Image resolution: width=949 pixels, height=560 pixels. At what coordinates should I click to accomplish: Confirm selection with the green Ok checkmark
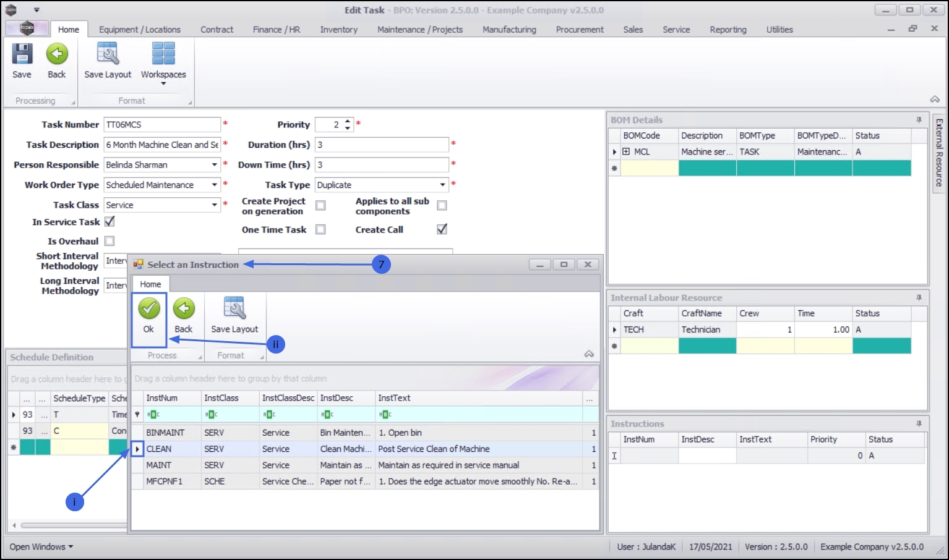148,308
